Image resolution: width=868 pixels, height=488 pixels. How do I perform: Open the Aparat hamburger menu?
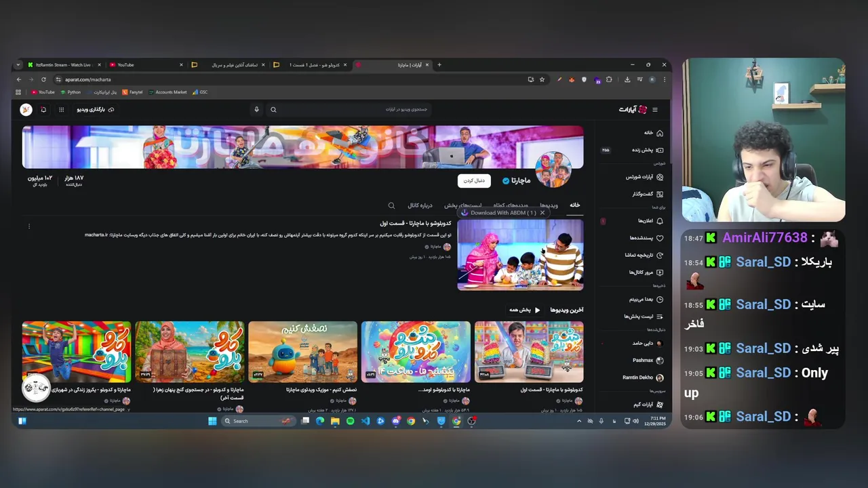tap(654, 110)
